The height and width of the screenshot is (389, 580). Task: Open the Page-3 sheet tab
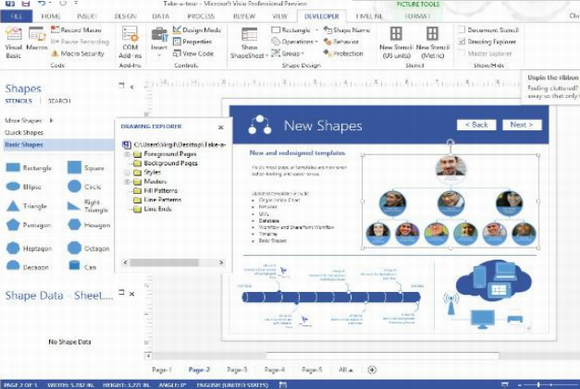click(237, 369)
